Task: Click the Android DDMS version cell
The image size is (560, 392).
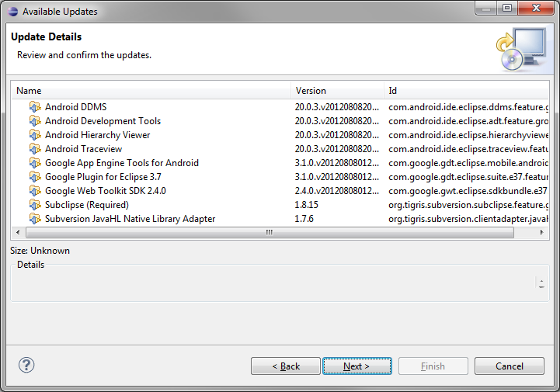Action: tap(337, 107)
